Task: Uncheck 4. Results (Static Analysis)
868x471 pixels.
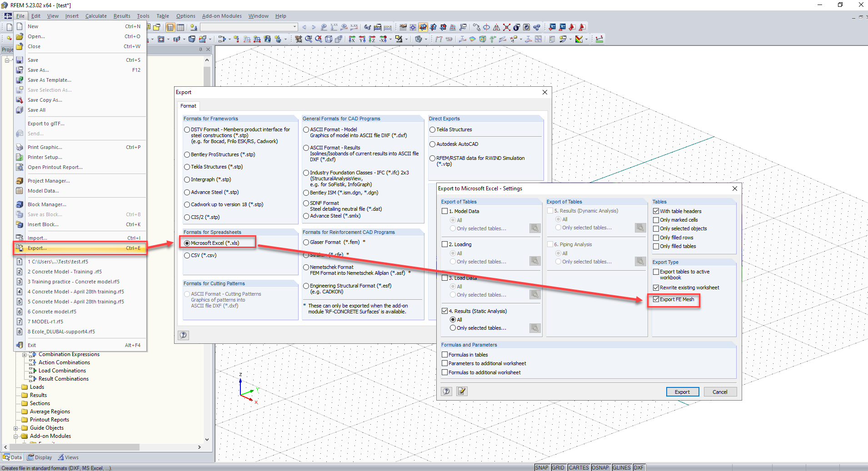Action: [445, 311]
